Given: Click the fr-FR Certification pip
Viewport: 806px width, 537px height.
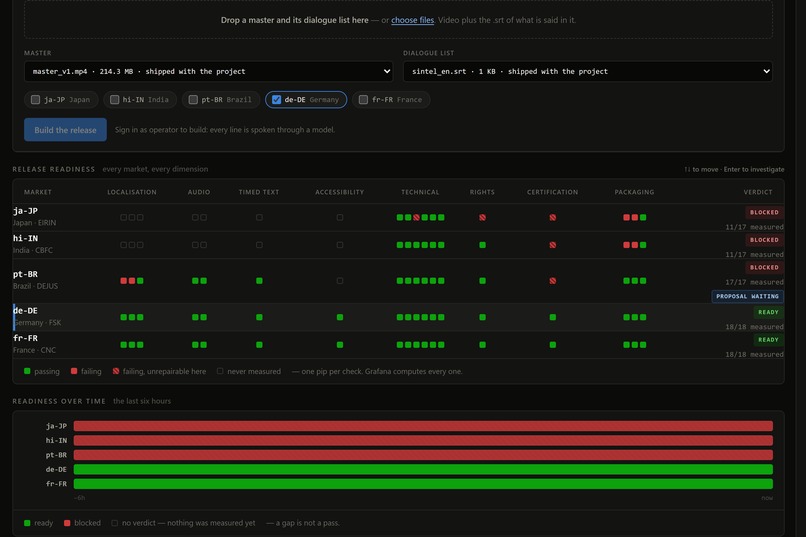Looking at the screenshot, I should pos(553,345).
